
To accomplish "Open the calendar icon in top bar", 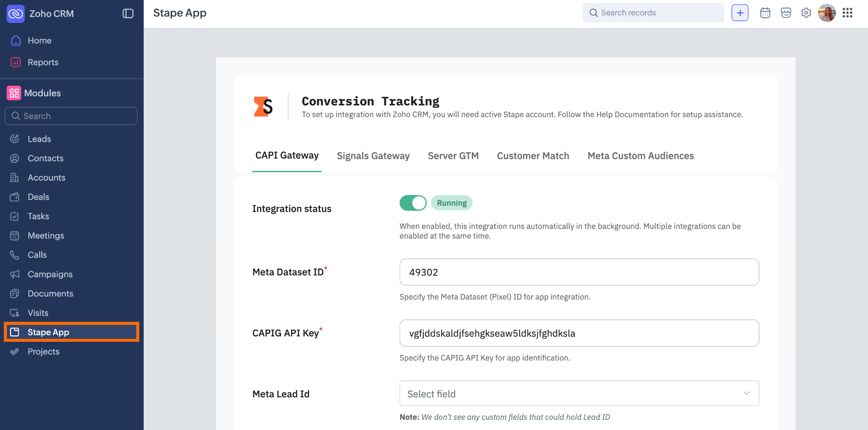I will [x=765, y=13].
